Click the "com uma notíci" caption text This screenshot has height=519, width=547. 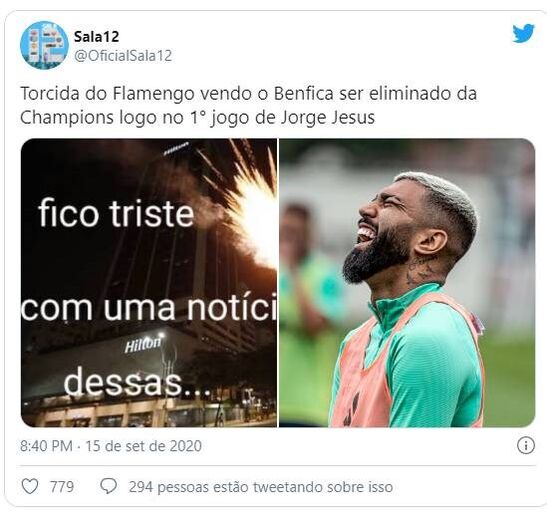point(149,307)
